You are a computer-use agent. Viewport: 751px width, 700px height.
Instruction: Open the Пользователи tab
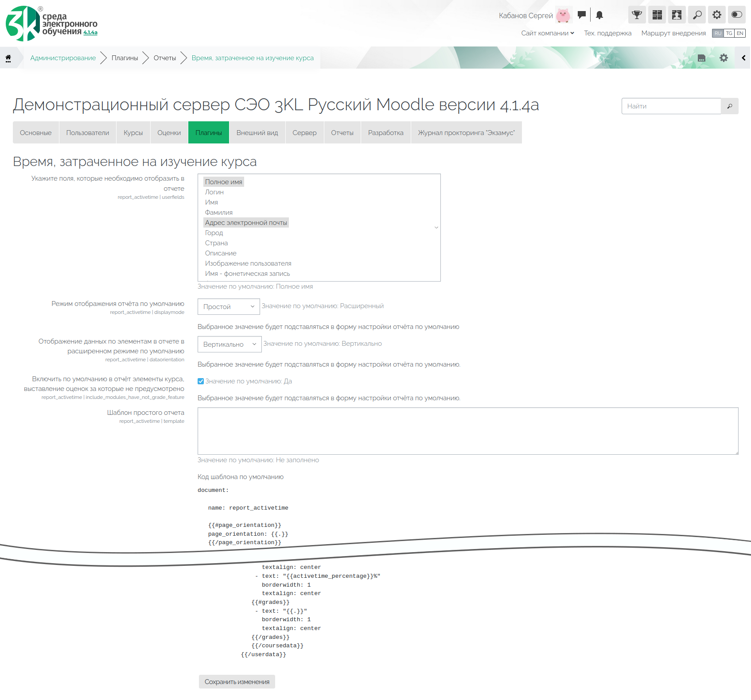click(87, 133)
